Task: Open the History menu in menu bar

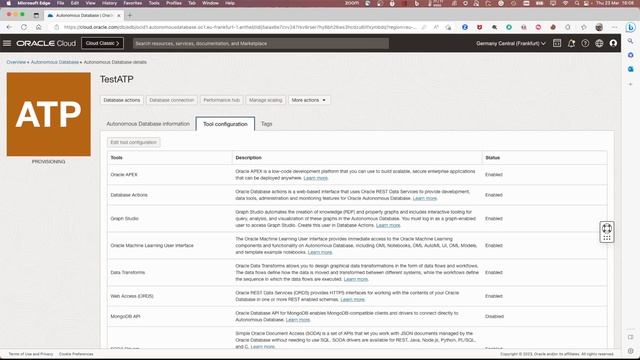Action: pyautogui.click(x=109, y=3)
